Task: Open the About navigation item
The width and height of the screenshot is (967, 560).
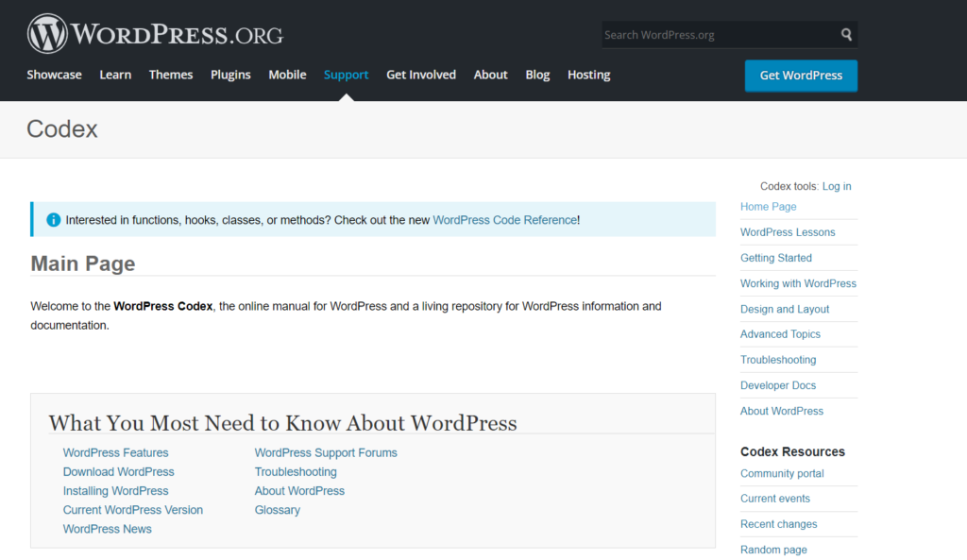Action: coord(490,75)
